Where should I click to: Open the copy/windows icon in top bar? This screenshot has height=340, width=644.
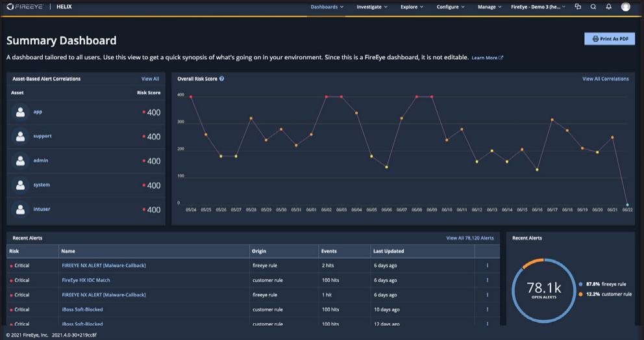[578, 7]
